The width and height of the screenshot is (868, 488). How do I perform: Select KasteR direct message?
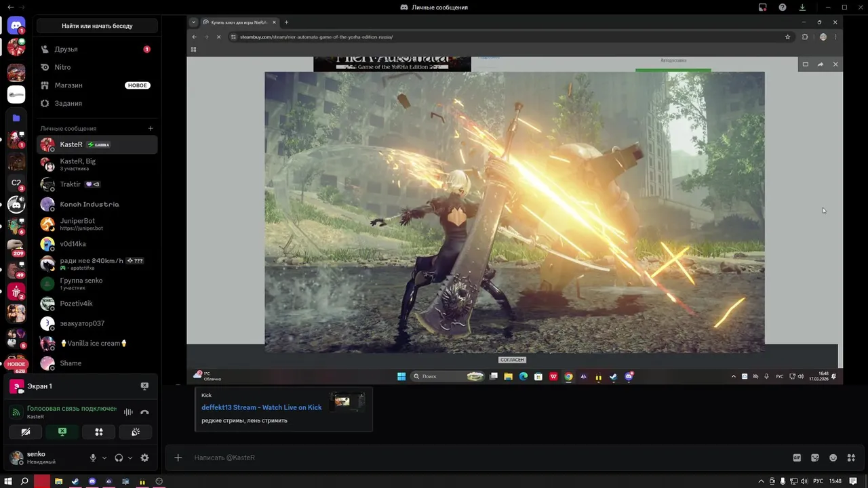pyautogui.click(x=97, y=144)
